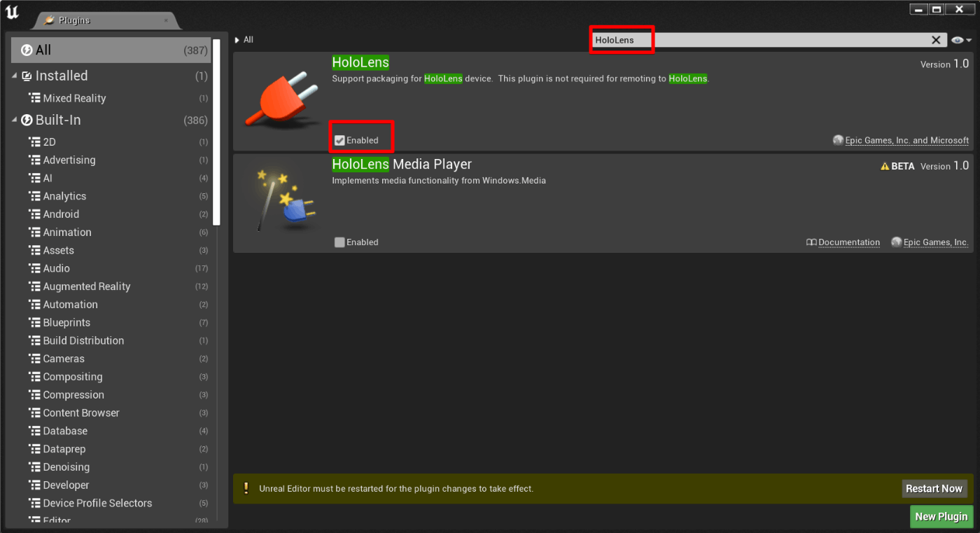
Task: Click the globe icon next to Epic Games and Microsoft
Action: click(838, 140)
